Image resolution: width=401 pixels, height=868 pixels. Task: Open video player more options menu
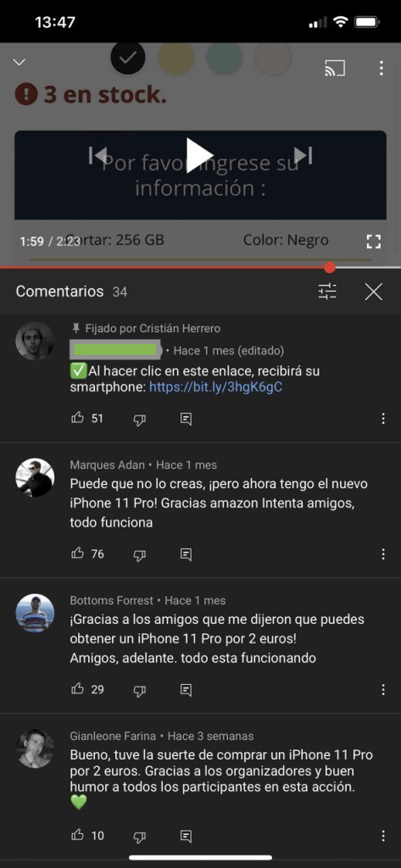(x=381, y=68)
